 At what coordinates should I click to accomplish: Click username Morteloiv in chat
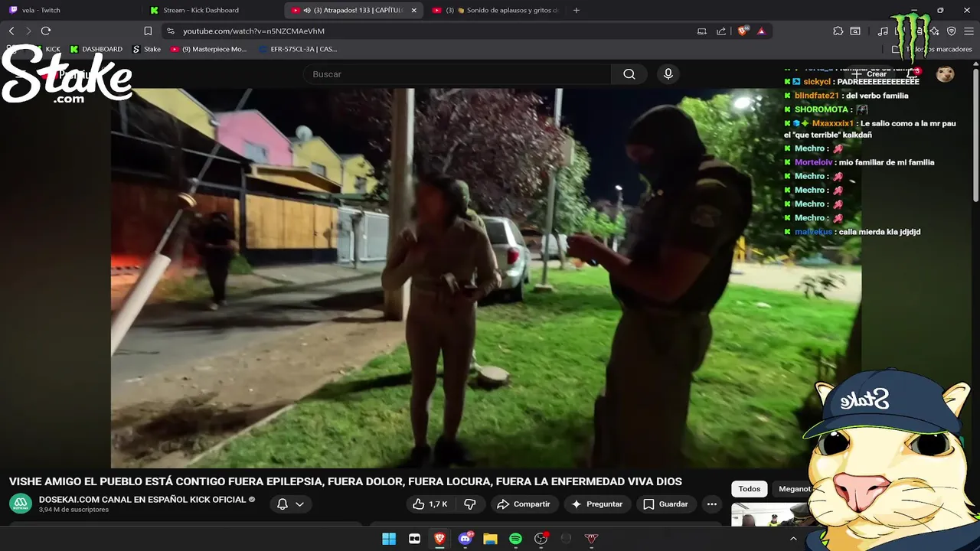coord(813,162)
